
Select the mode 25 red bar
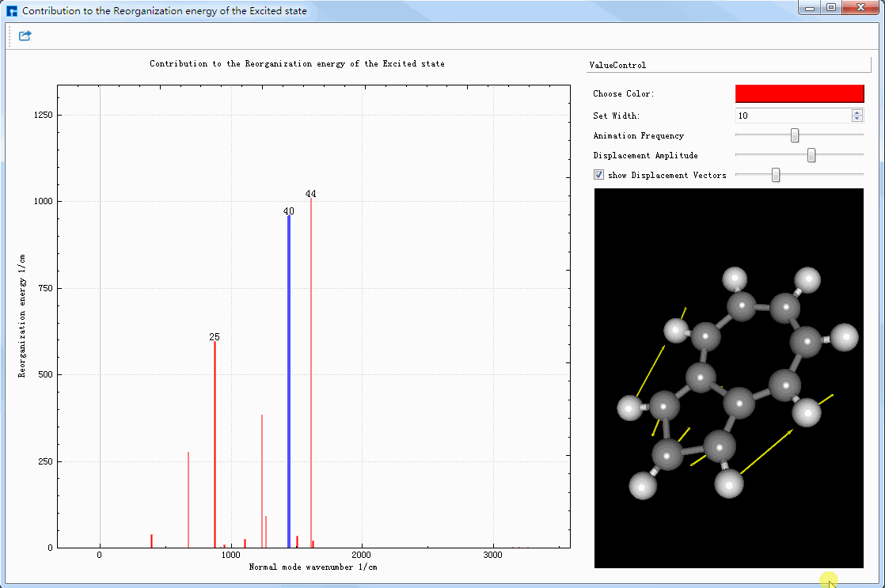(215, 443)
